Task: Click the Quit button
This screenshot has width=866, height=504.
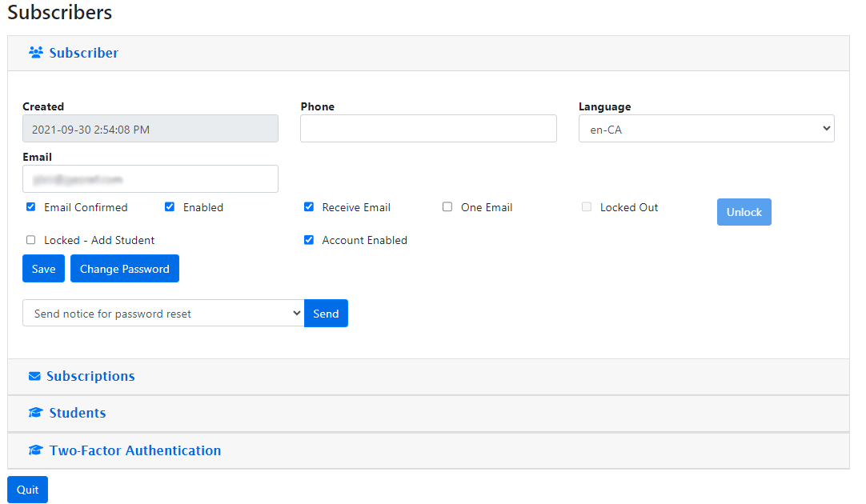Action: [27, 490]
